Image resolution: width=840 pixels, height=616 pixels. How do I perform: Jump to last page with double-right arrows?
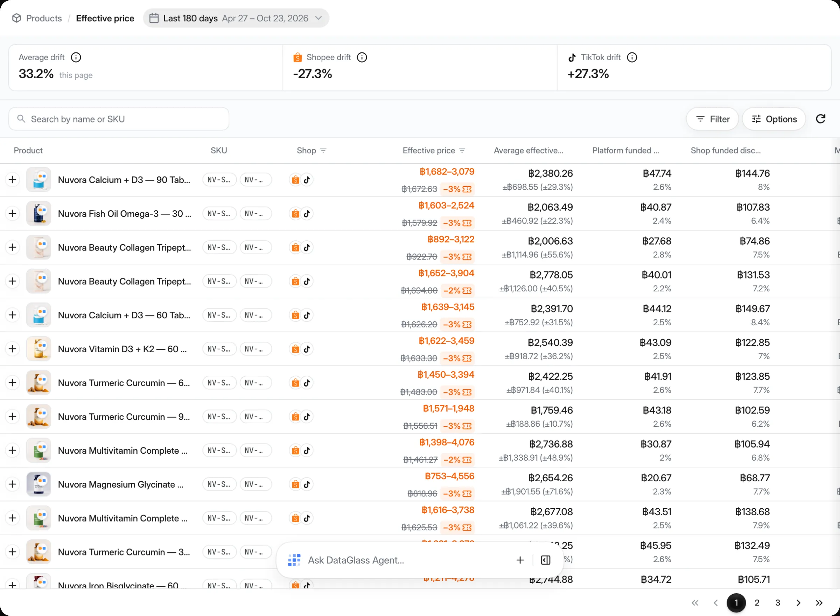click(x=819, y=603)
